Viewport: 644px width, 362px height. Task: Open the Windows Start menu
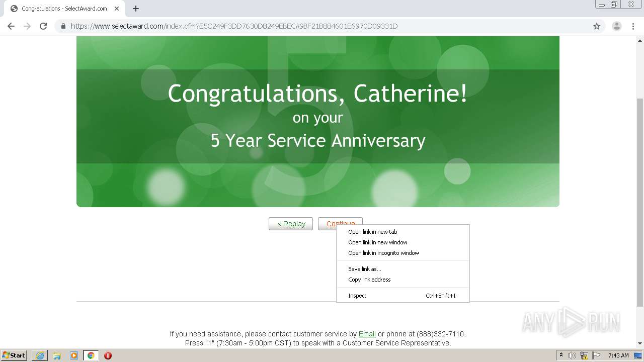[x=14, y=355]
